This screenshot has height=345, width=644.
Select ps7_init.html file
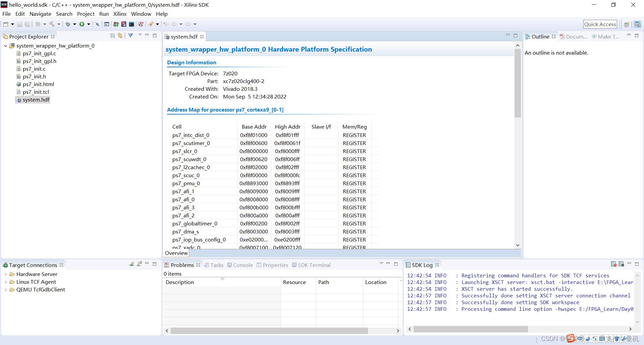click(x=38, y=84)
